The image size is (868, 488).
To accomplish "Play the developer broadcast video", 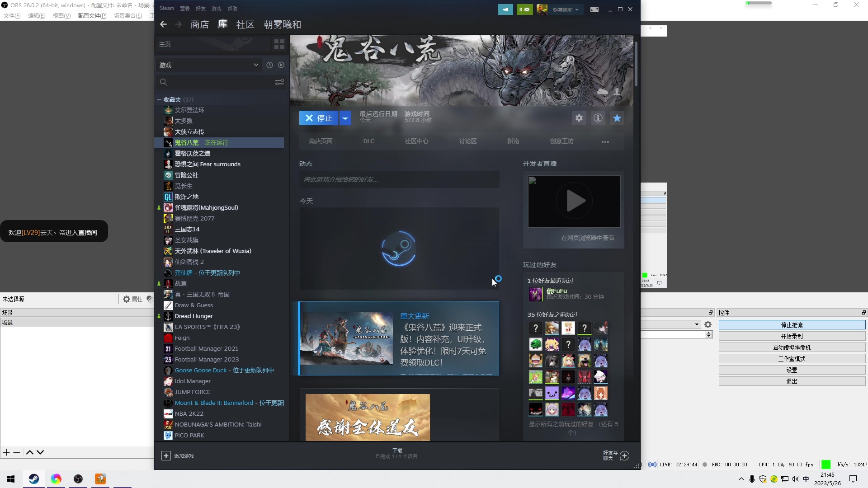I will pyautogui.click(x=574, y=202).
